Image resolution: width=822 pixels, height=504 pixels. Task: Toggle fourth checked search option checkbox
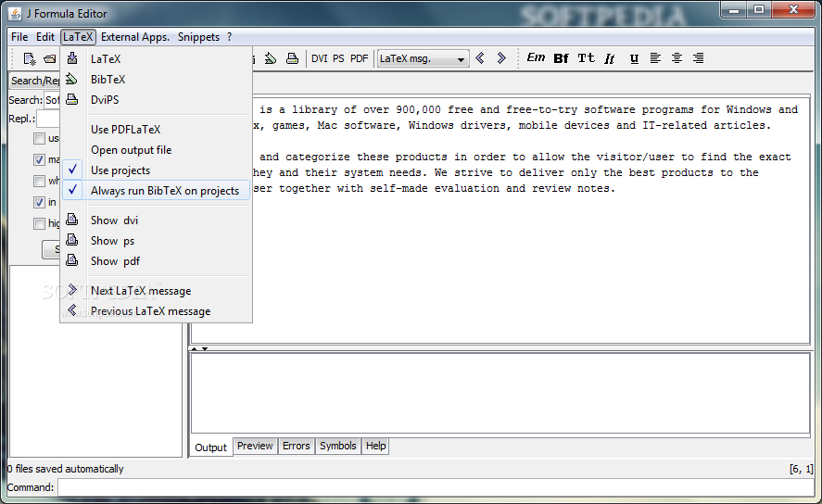click(x=39, y=202)
